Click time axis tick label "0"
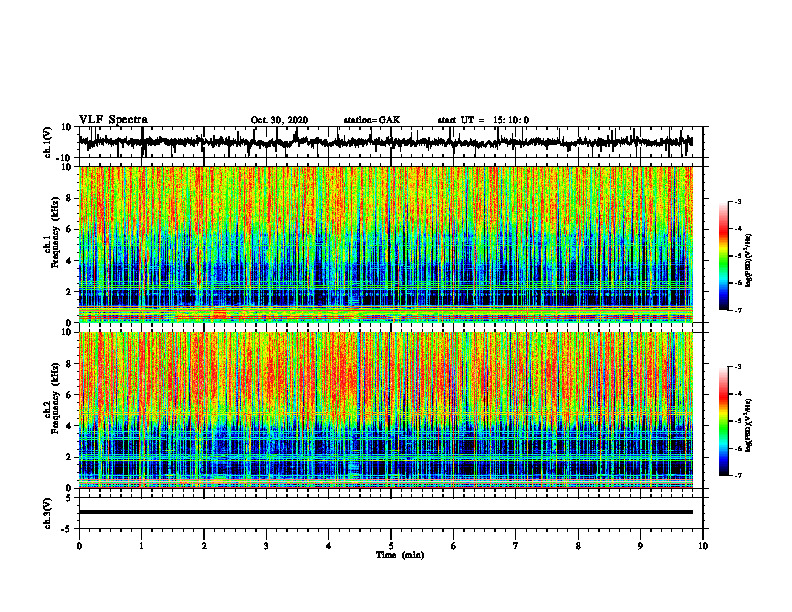792x612 pixels. [79, 546]
